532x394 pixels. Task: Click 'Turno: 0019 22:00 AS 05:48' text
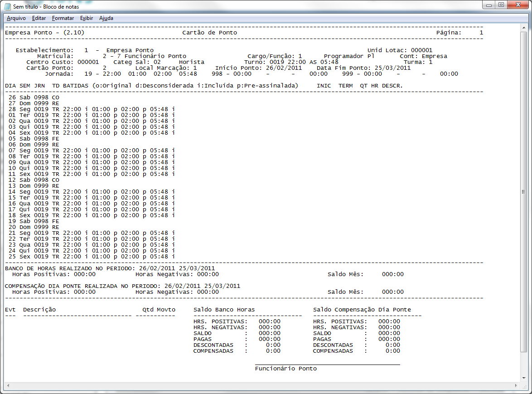(291, 62)
